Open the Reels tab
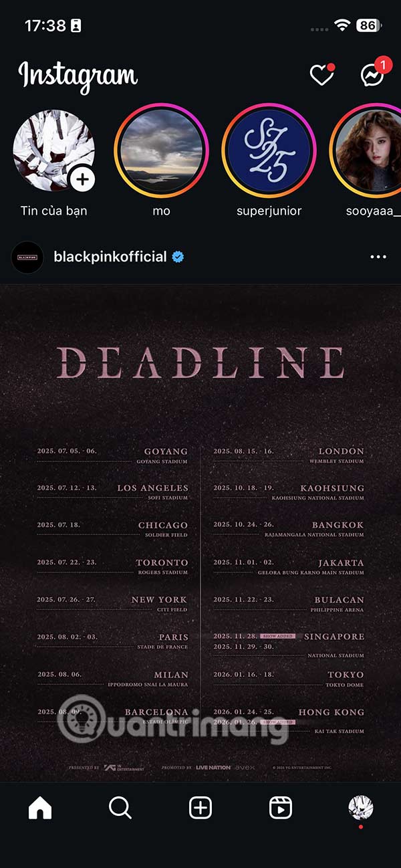The width and height of the screenshot is (401, 868). (x=281, y=808)
